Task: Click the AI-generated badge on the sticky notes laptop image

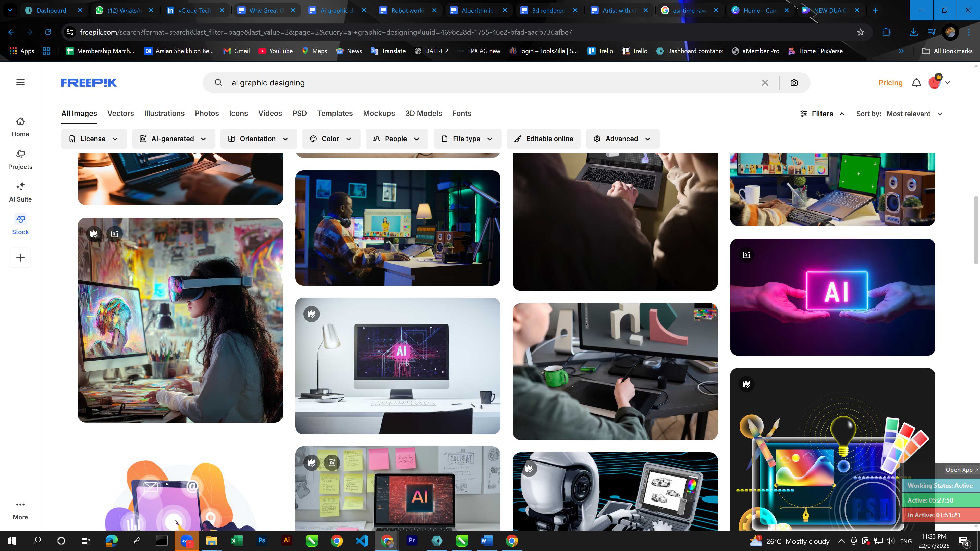Action: (x=332, y=462)
